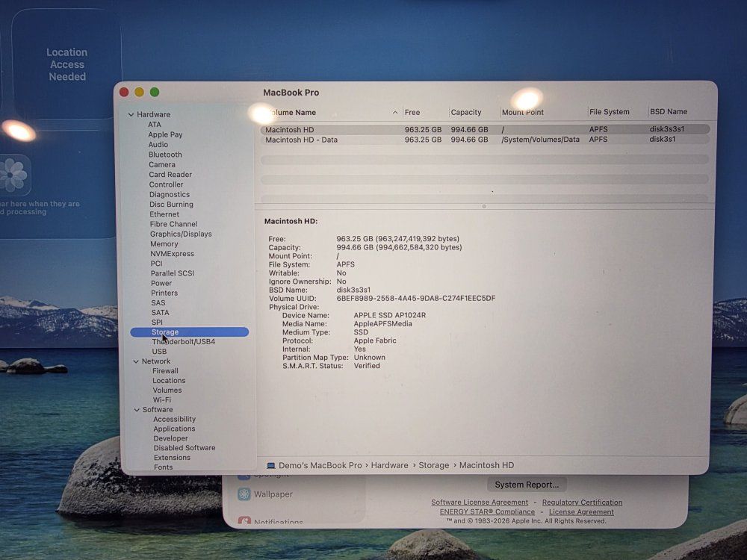Collapse the Software section disclosure triangle
Image resolution: width=747 pixels, height=560 pixels.
click(x=137, y=410)
